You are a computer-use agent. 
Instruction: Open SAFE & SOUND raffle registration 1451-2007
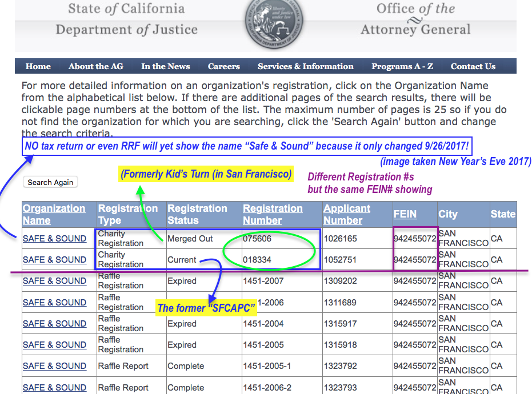point(54,281)
